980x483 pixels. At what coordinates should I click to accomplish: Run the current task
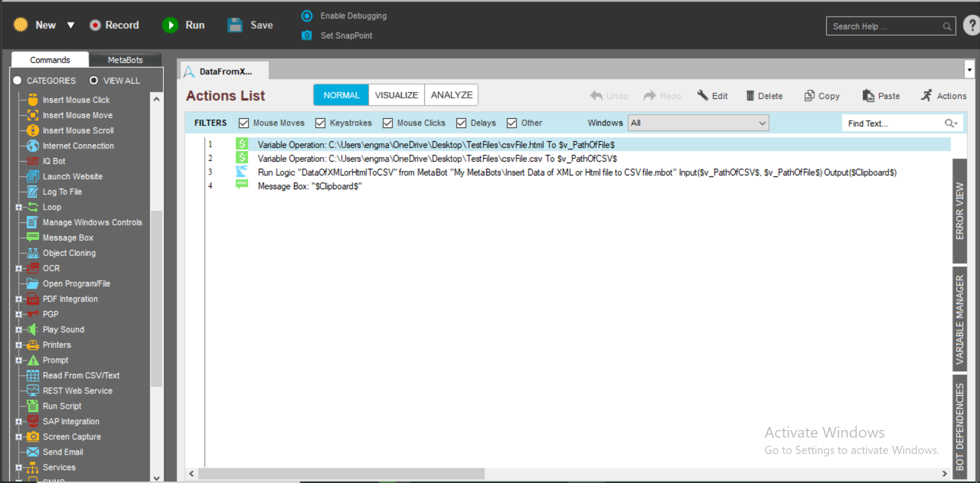point(184,25)
